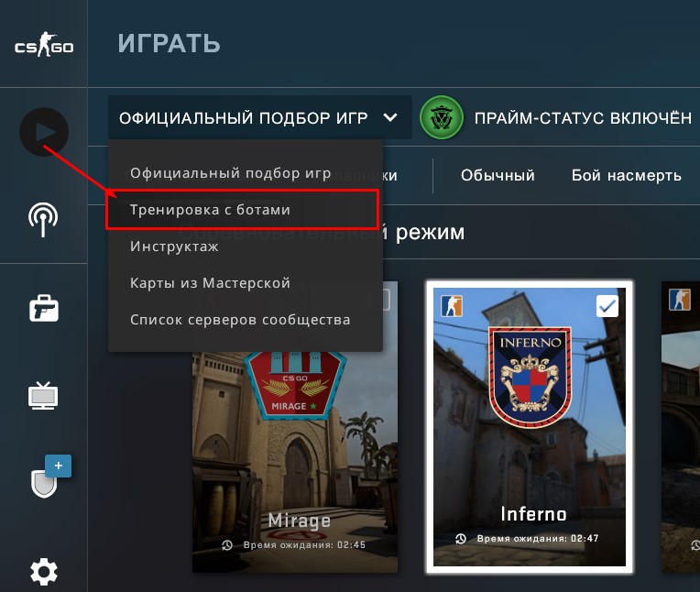Open the Play section arrow icon
The height and width of the screenshot is (592, 700).
[x=44, y=132]
